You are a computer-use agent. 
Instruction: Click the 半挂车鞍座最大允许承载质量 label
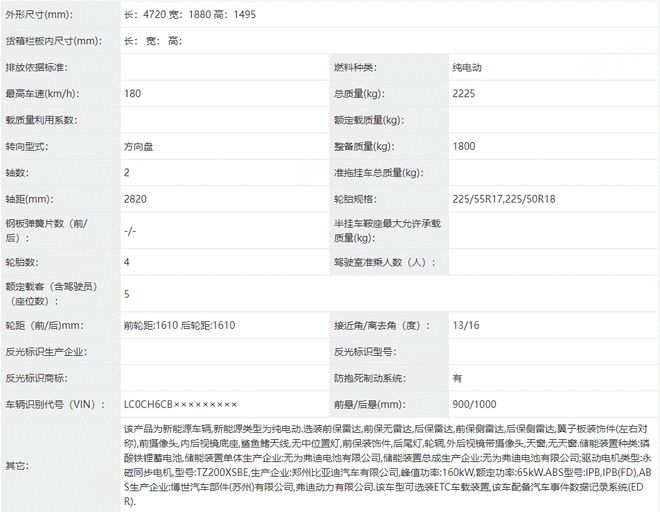[x=387, y=230]
